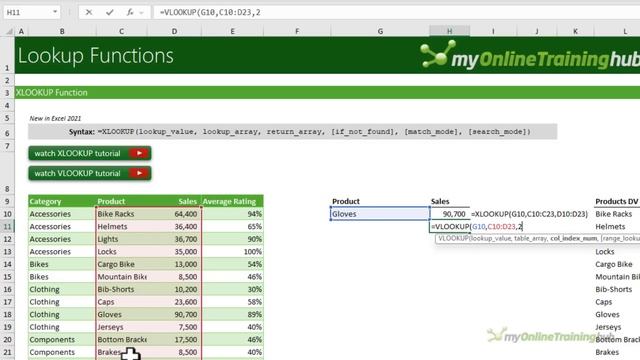Select row 9 header

pyautogui.click(x=7, y=202)
